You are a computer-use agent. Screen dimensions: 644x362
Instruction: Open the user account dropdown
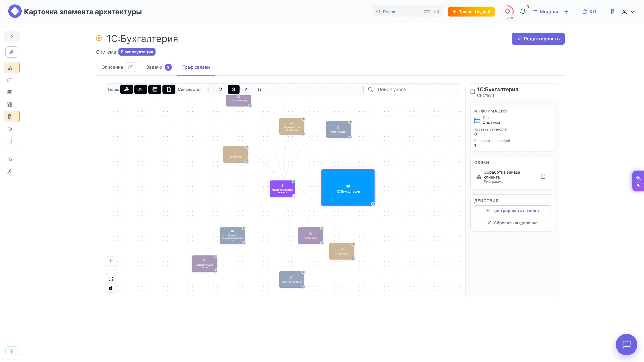[x=628, y=12]
